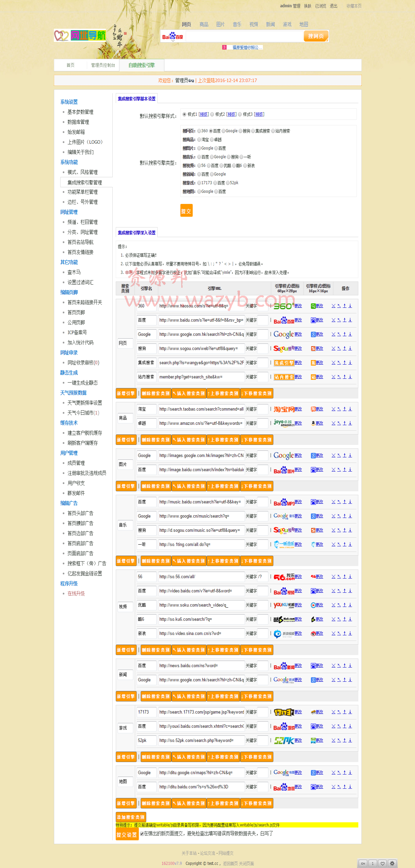Viewport: 415px width, 868px height.
Task: Move the 卓越 engine row up
Action: [344, 423]
